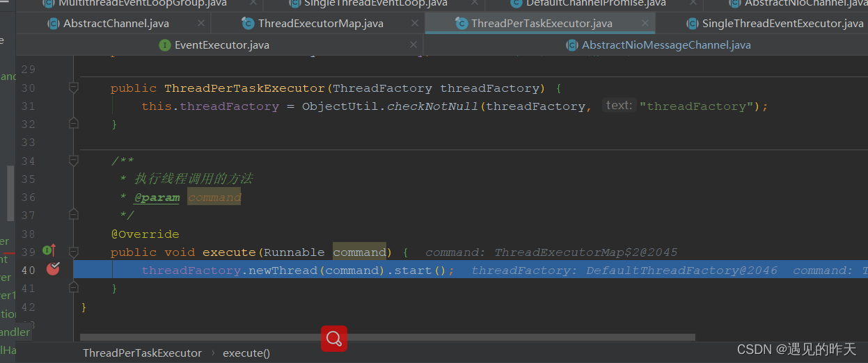This screenshot has width=868, height=363.
Task: Open the ThreadExecutorMap.java tab
Action: [x=320, y=24]
